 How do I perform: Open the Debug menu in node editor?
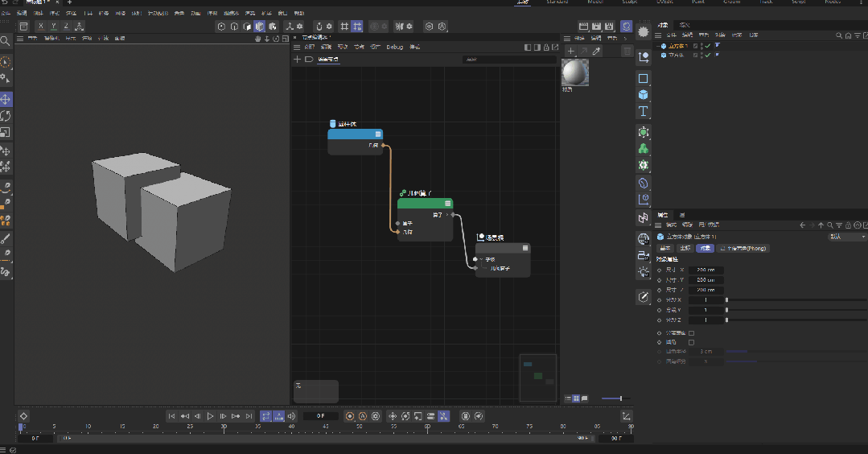[394, 47]
